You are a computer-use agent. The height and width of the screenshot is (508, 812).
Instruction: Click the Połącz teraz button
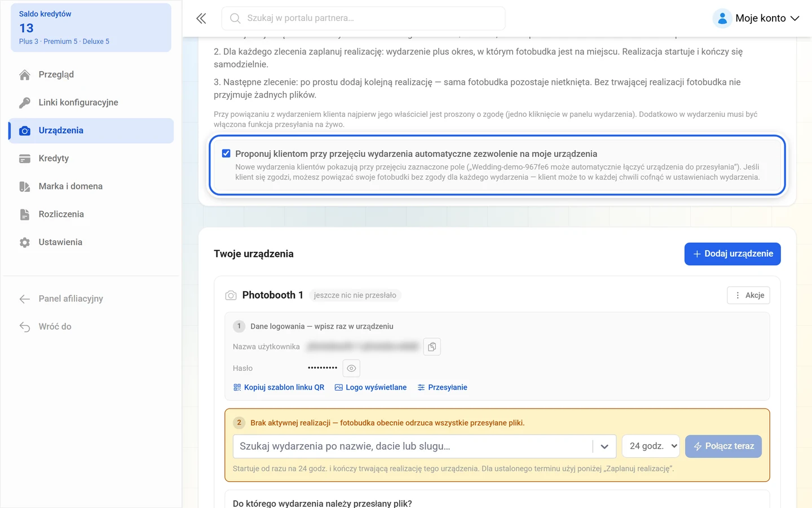click(723, 446)
